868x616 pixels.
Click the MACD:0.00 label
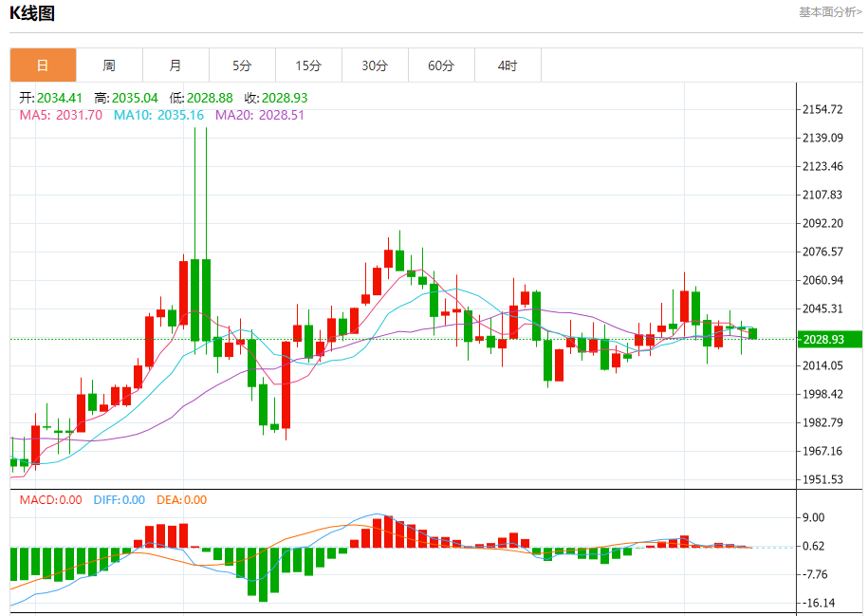(51, 499)
